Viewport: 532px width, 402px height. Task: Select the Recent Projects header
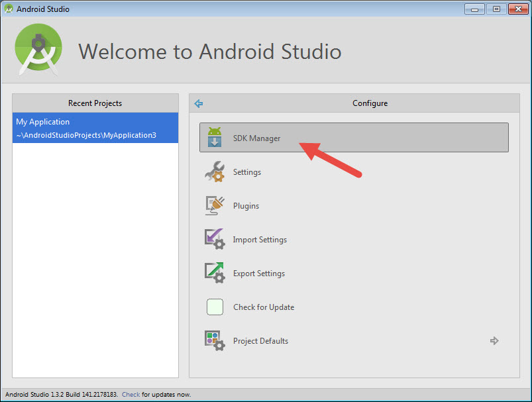[95, 103]
